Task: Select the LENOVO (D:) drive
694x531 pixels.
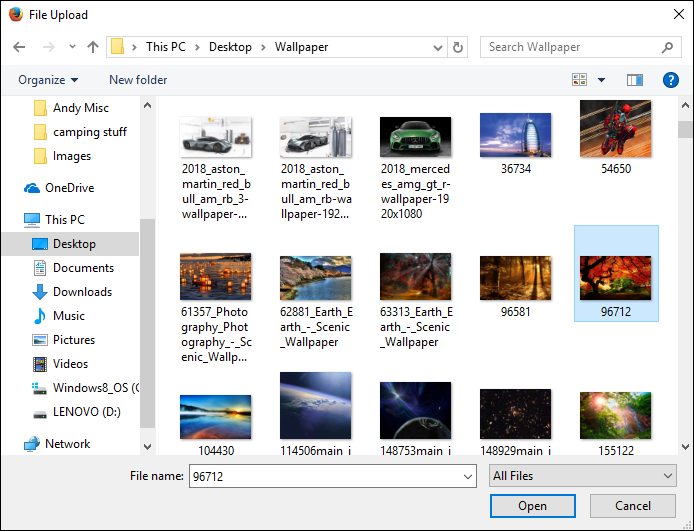Action: point(77,412)
